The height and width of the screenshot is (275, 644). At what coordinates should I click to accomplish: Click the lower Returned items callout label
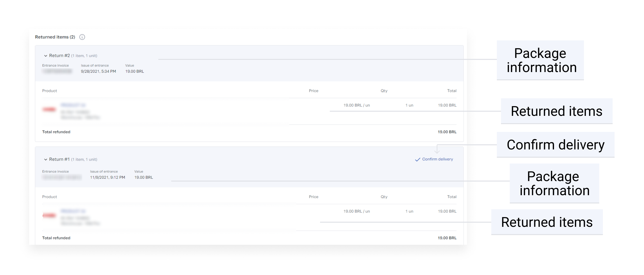(547, 222)
